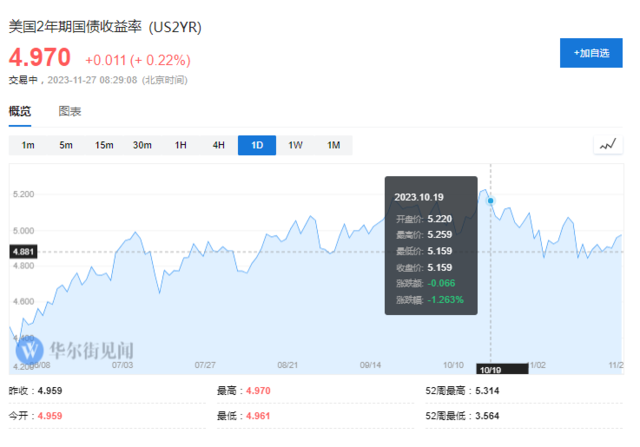640x447 pixels.
Task: Switch to the 图表 chart tab
Action: [70, 111]
